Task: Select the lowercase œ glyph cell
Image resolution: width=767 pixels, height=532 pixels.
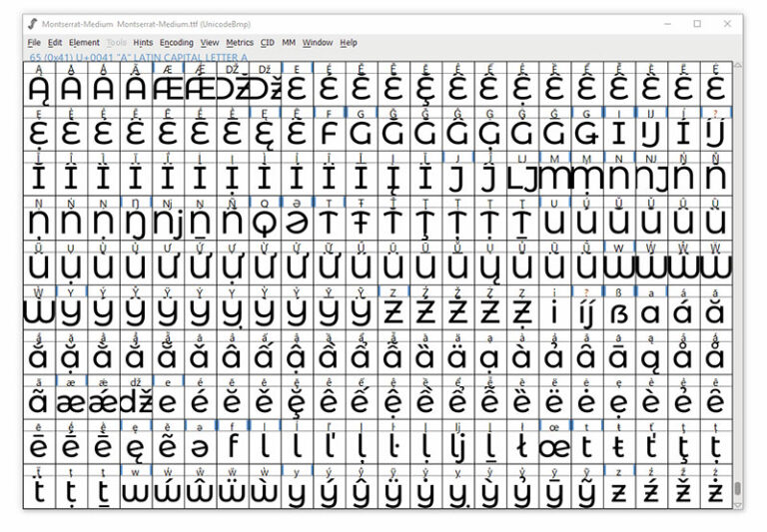Action: (555, 442)
